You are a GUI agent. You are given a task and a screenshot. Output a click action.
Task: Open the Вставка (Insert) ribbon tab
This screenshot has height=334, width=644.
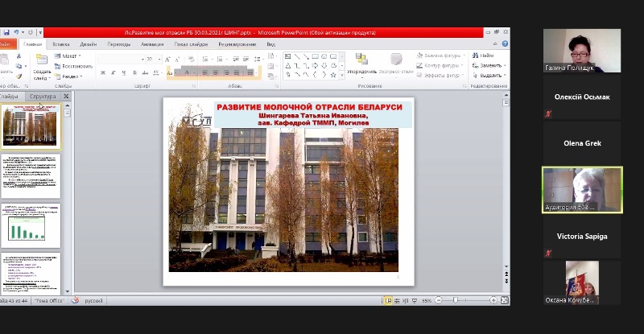click(x=61, y=44)
